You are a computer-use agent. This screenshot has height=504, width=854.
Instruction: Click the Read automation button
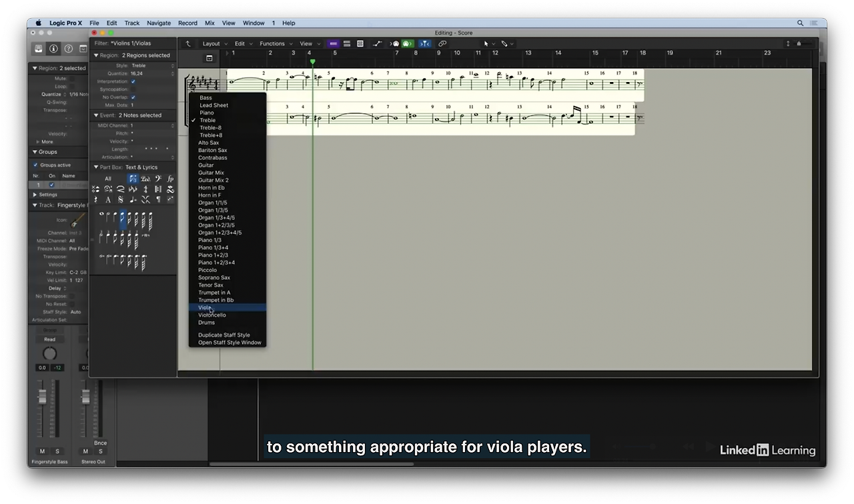[50, 339]
